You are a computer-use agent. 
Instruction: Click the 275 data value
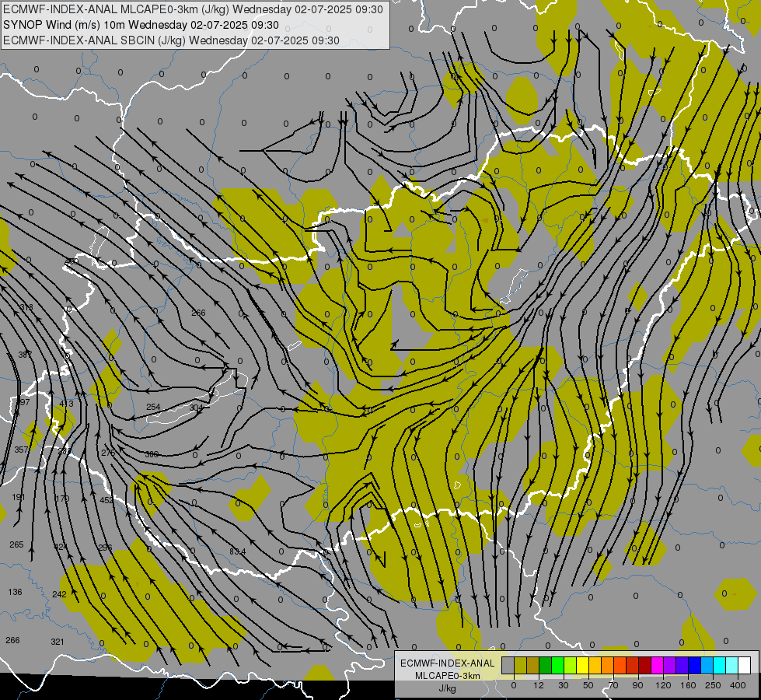point(108,453)
